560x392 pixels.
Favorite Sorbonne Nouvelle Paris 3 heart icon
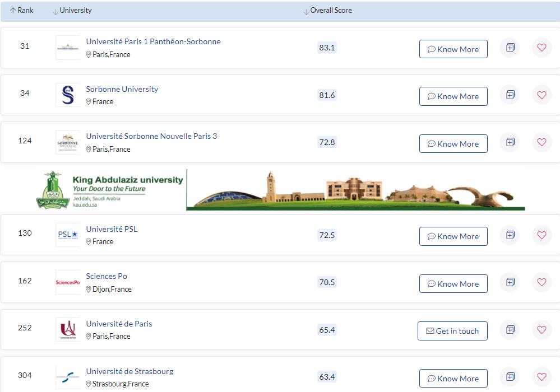[542, 142]
